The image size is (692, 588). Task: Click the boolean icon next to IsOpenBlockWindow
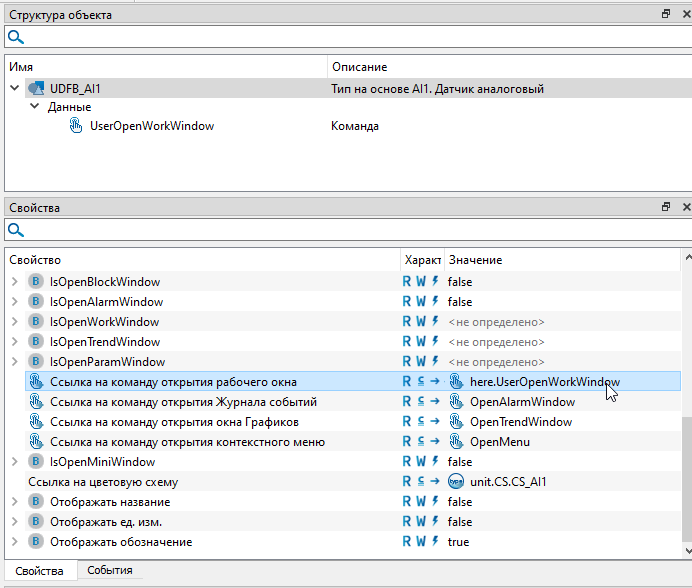36,282
